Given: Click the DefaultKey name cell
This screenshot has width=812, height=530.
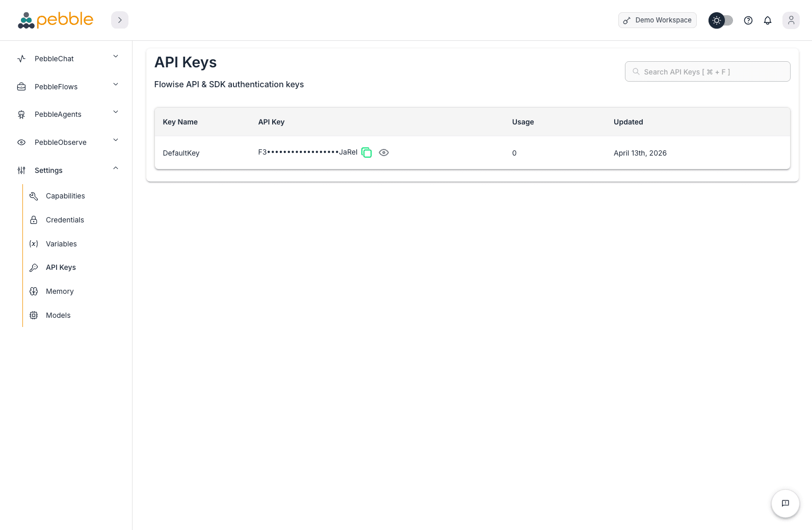Looking at the screenshot, I should [x=181, y=153].
